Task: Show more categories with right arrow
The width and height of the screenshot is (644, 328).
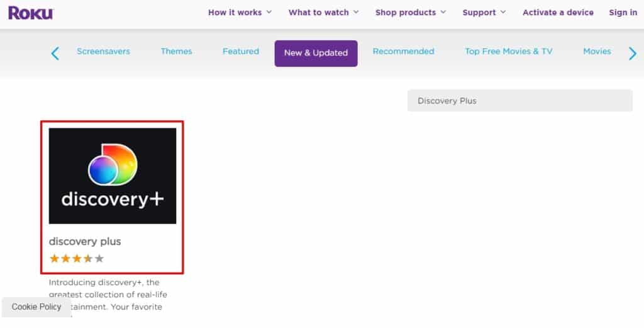Action: coord(633,54)
